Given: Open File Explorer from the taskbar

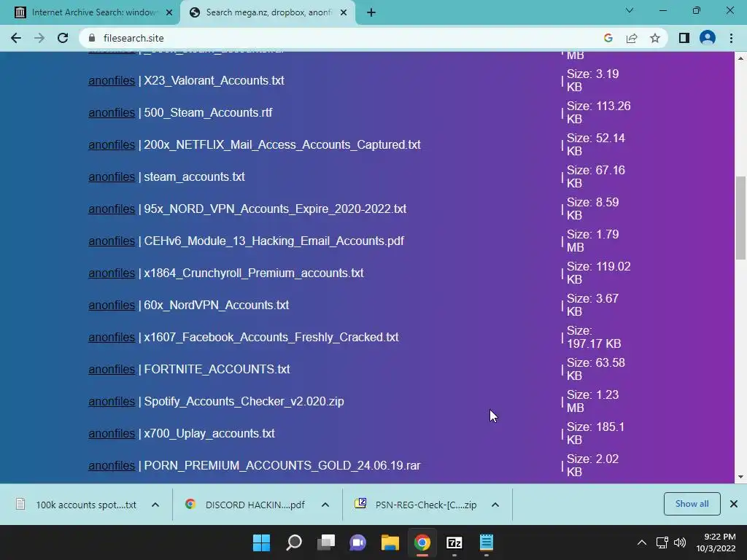Looking at the screenshot, I should point(390,542).
